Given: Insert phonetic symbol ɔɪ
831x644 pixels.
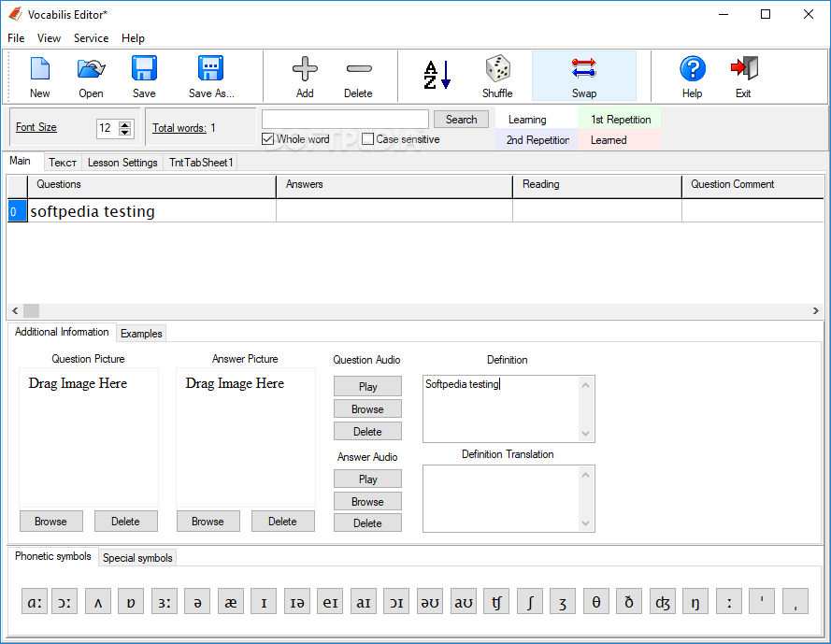Looking at the screenshot, I should coord(396,602).
